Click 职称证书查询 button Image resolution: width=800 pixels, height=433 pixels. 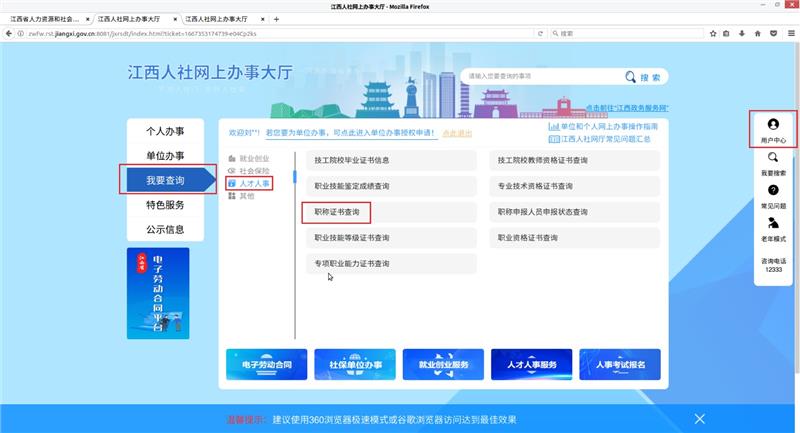(337, 212)
